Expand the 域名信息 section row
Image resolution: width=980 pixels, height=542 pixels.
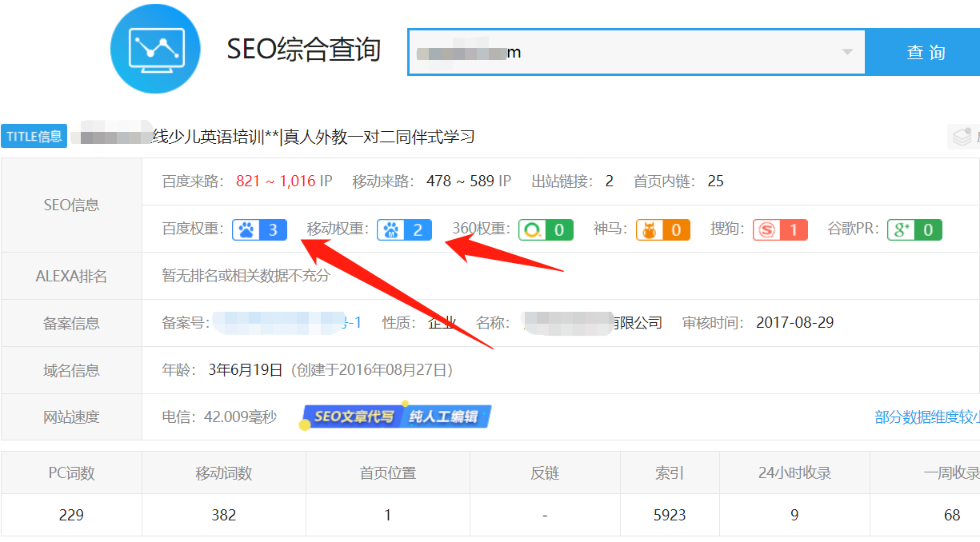(71, 369)
